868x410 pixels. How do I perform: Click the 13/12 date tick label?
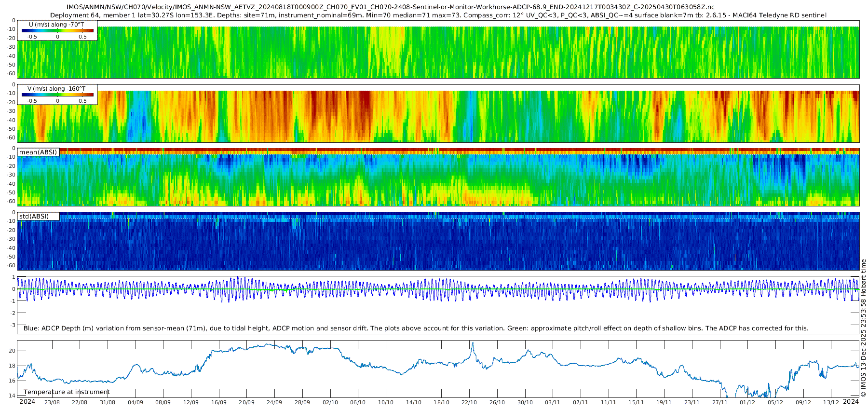831,402
